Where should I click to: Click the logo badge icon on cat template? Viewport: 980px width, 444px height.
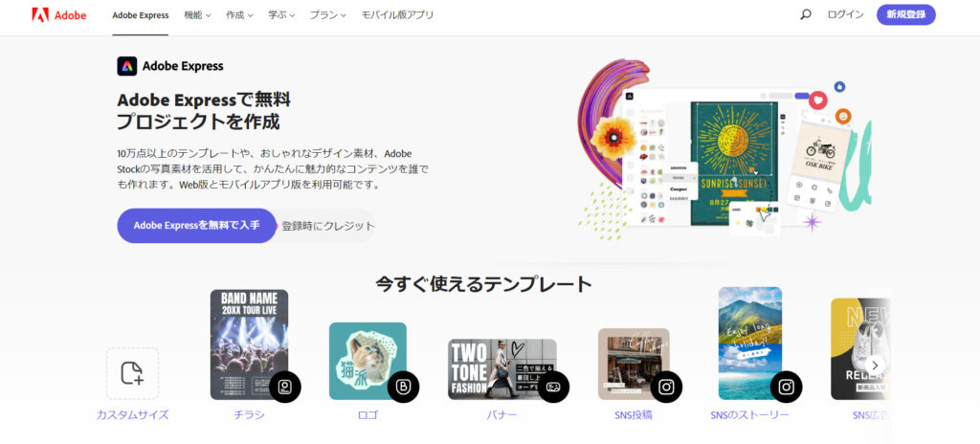tap(403, 388)
